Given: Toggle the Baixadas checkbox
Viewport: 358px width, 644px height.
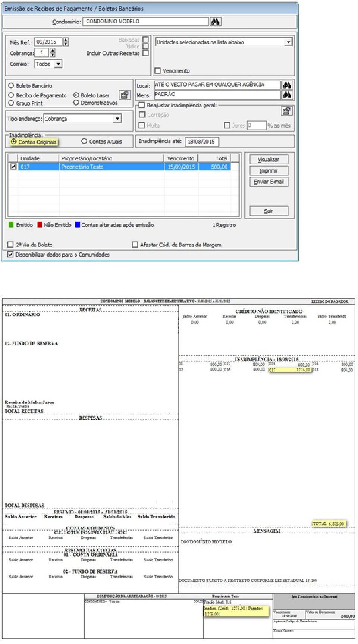Looking at the screenshot, I should pos(146,39).
